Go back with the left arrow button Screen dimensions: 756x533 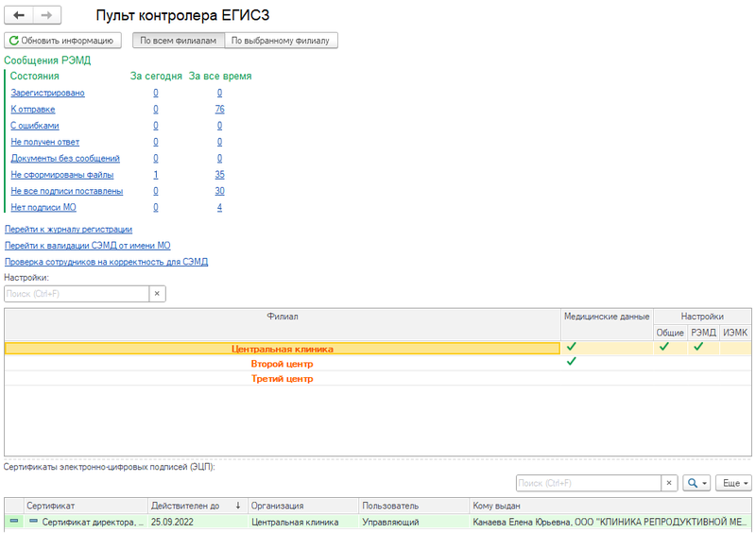19,15
